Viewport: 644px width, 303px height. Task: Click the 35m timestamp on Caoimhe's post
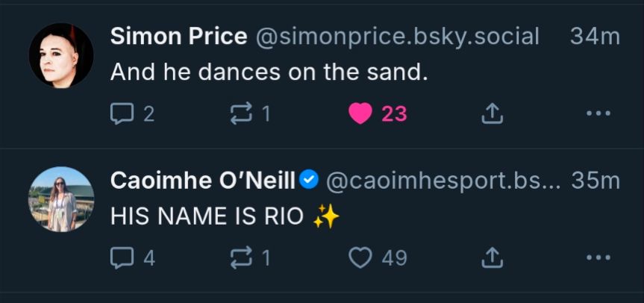(595, 180)
